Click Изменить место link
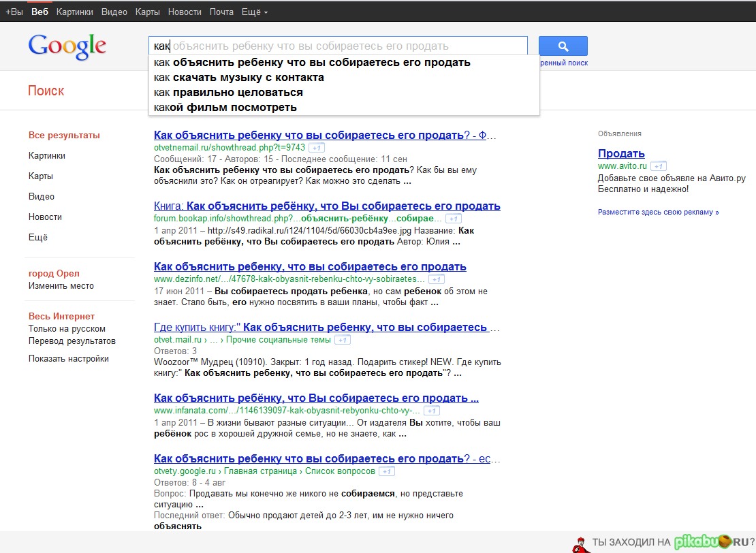Viewport: 756px width, 553px height. point(61,286)
